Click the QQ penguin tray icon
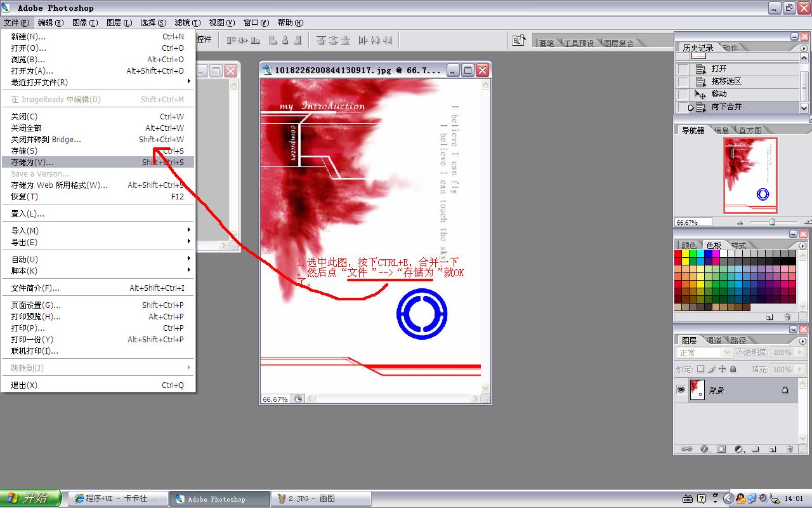This screenshot has width=812, height=508. (x=740, y=498)
